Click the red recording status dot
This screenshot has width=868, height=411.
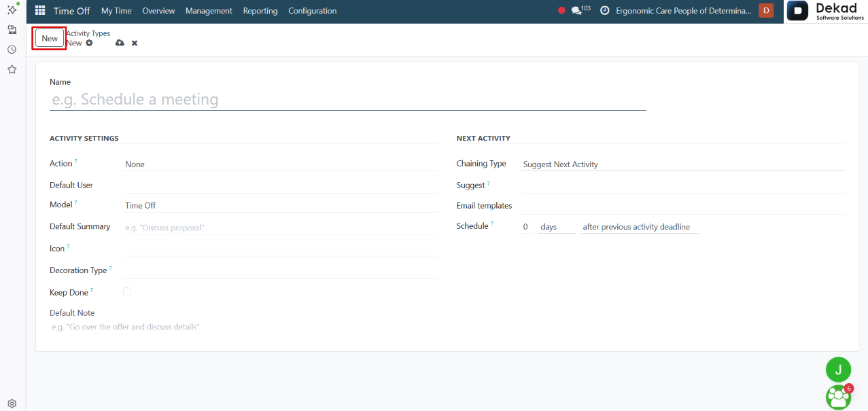pos(561,11)
